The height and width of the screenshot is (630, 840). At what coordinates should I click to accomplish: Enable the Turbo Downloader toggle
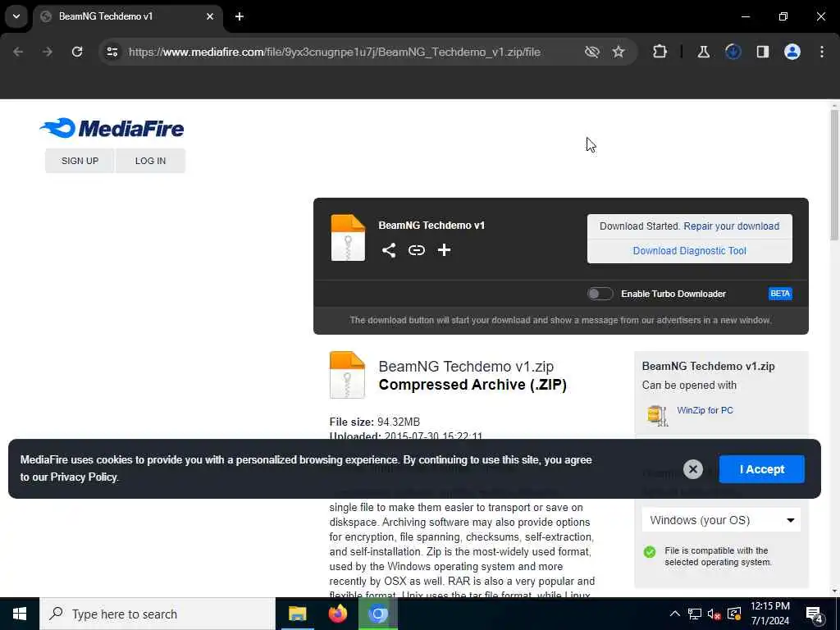click(600, 294)
